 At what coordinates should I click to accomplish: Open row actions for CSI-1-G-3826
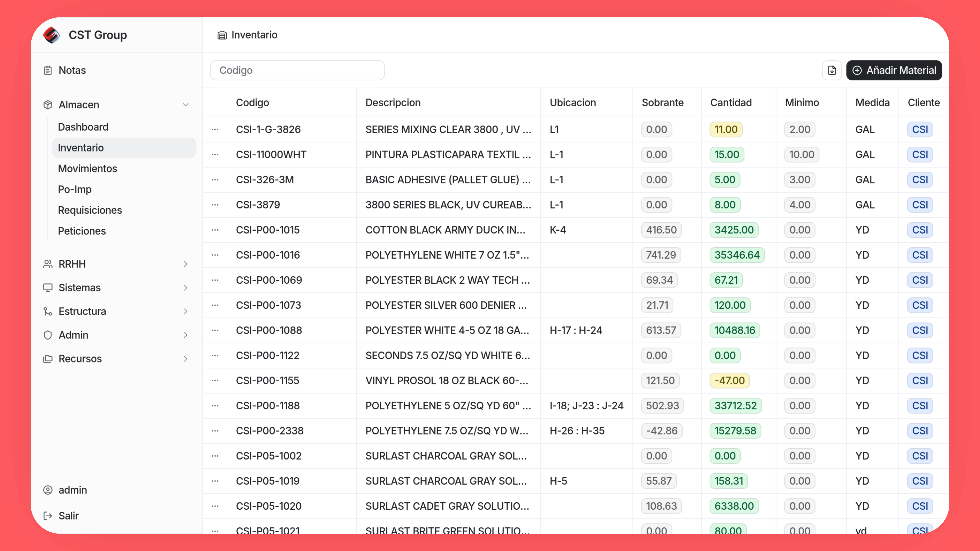[215, 129]
